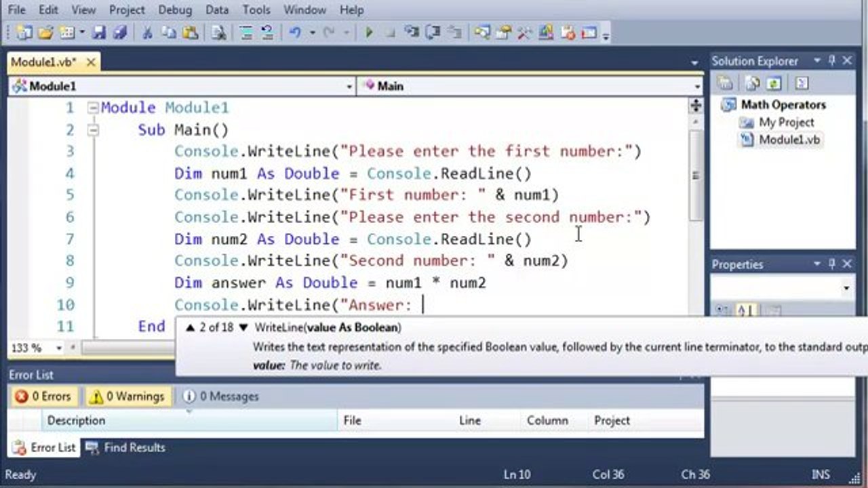Uncomment selected lines icon
Image resolution: width=868 pixels, height=488 pixels.
pos(267,33)
